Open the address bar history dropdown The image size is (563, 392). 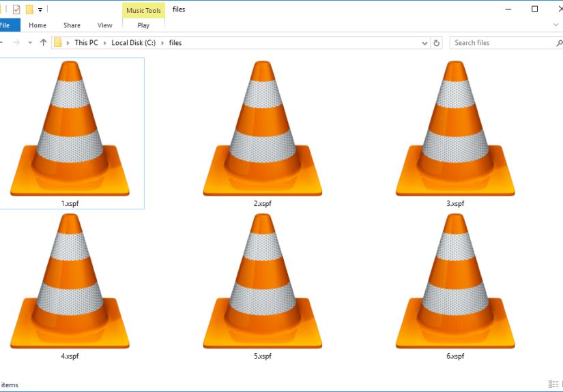pyautogui.click(x=424, y=43)
